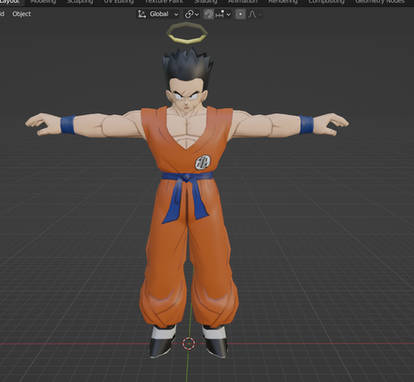Open the Object menu in viewport header
Viewport: 414px width, 382px height.
[x=21, y=14]
